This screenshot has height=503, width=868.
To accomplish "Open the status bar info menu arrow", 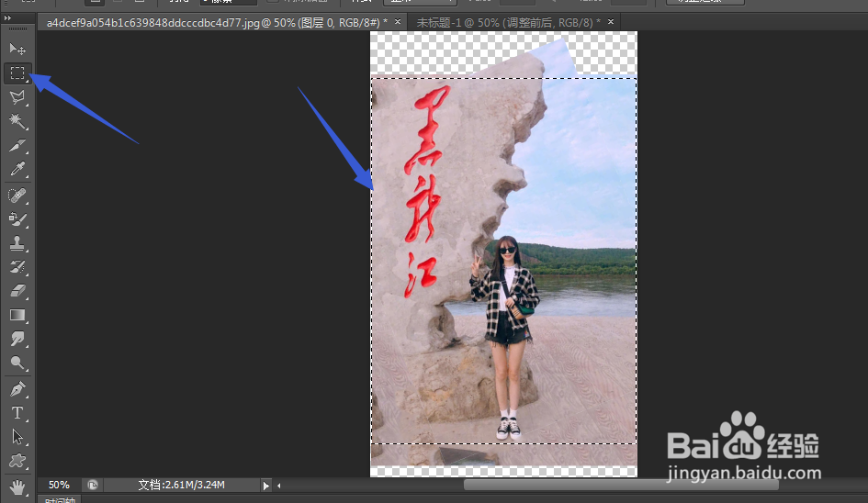I will click(x=266, y=486).
